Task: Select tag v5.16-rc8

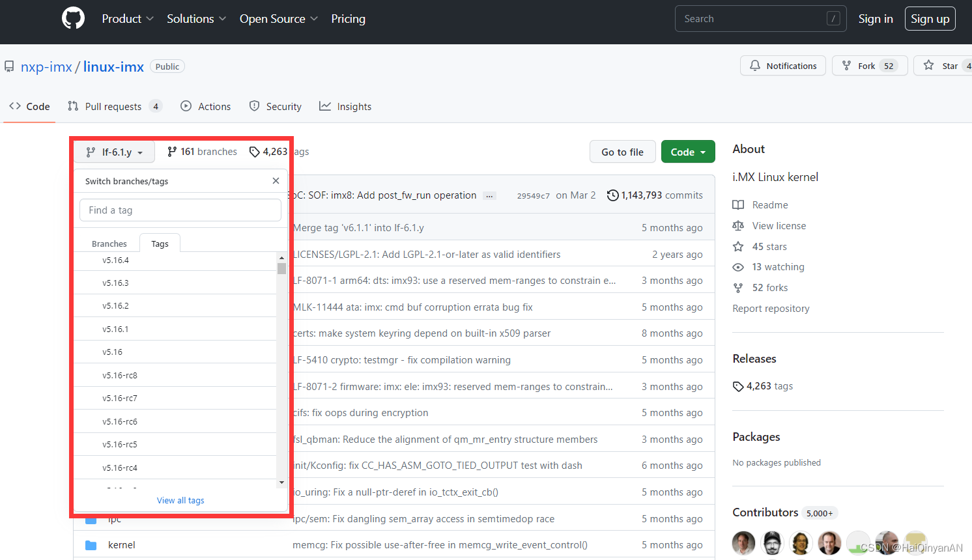Action: tap(175, 375)
